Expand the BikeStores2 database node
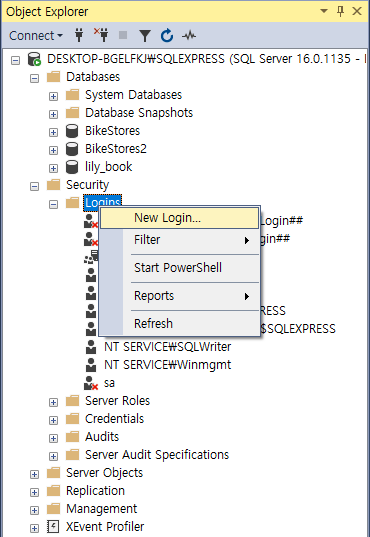Screen dimensions: 370x537 coord(53,150)
